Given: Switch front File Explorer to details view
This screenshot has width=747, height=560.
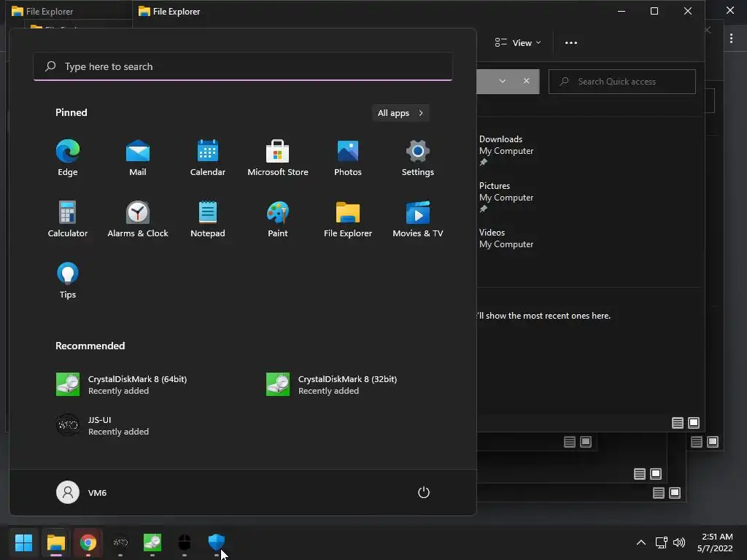Looking at the screenshot, I should [678, 423].
